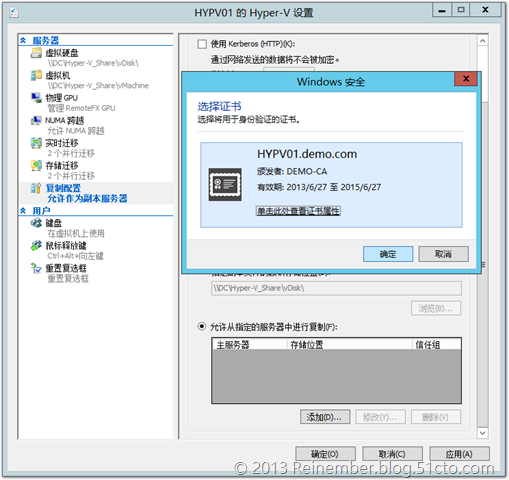
Task: Click 取消(C) at the window bottom
Action: tap(392, 454)
